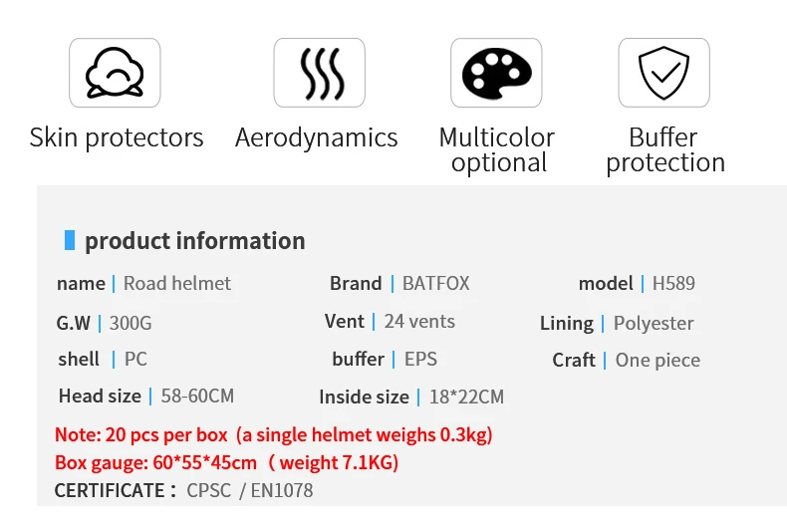This screenshot has height=532, width=787.
Task: Click the Aerodynamics wavy lines icon
Action: point(319,73)
